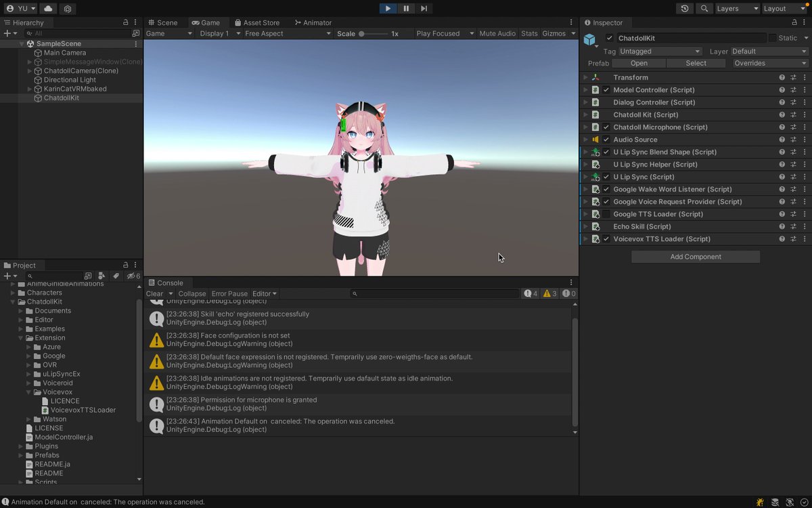Open the Watson folder in Project
The height and width of the screenshot is (508, 812).
[x=54, y=419]
